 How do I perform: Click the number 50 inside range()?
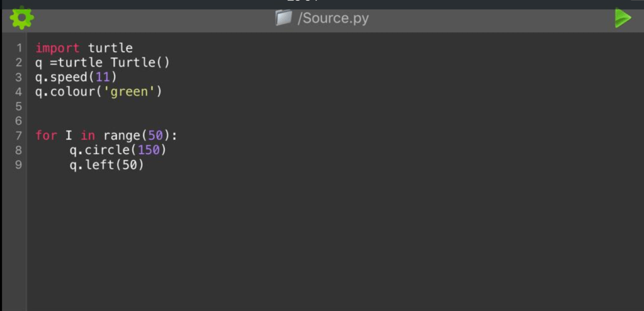(155, 135)
